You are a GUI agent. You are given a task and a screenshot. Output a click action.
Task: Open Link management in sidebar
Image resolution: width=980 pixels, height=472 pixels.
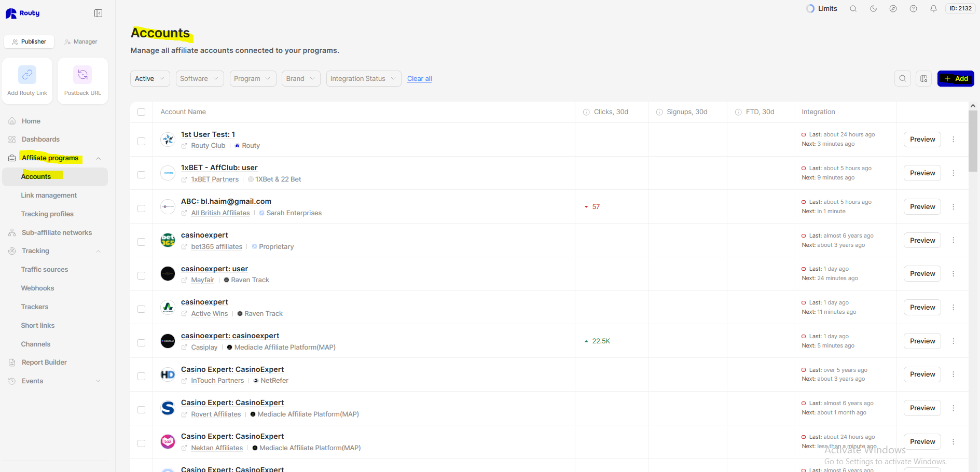pos(49,195)
